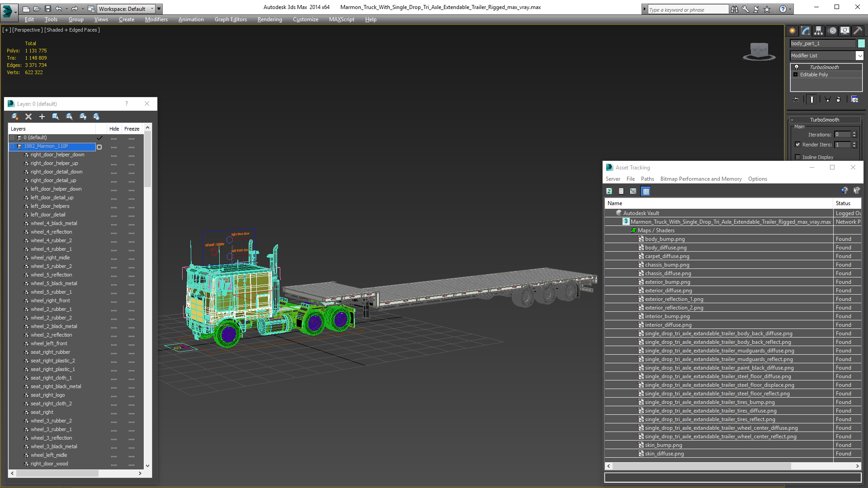The height and width of the screenshot is (488, 868).
Task: Highlight selected objects' layers icon
Action: click(x=69, y=117)
